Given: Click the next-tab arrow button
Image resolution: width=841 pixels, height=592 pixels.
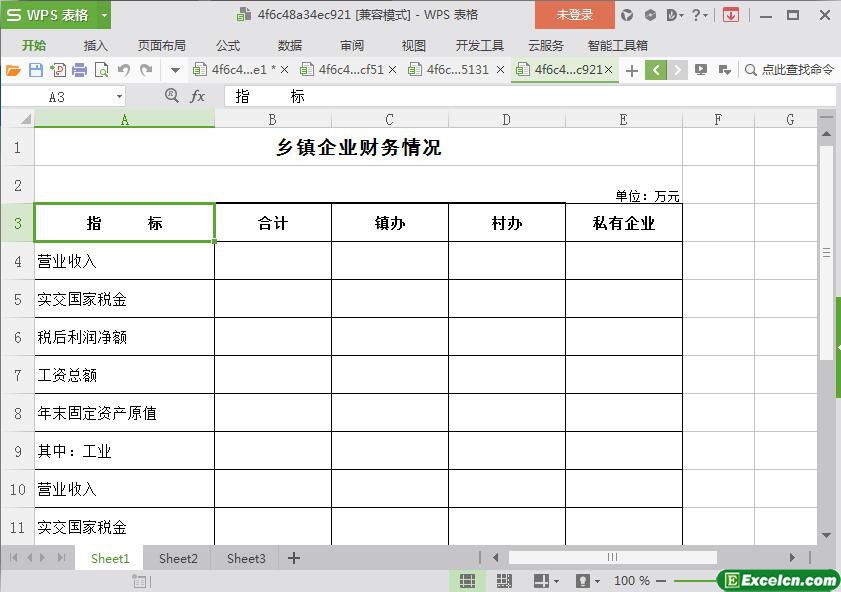Looking at the screenshot, I should (677, 70).
